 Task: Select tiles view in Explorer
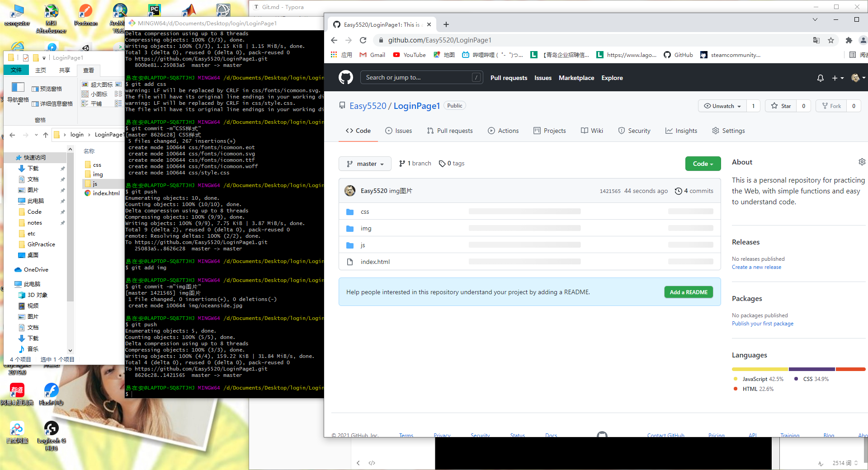pos(92,103)
